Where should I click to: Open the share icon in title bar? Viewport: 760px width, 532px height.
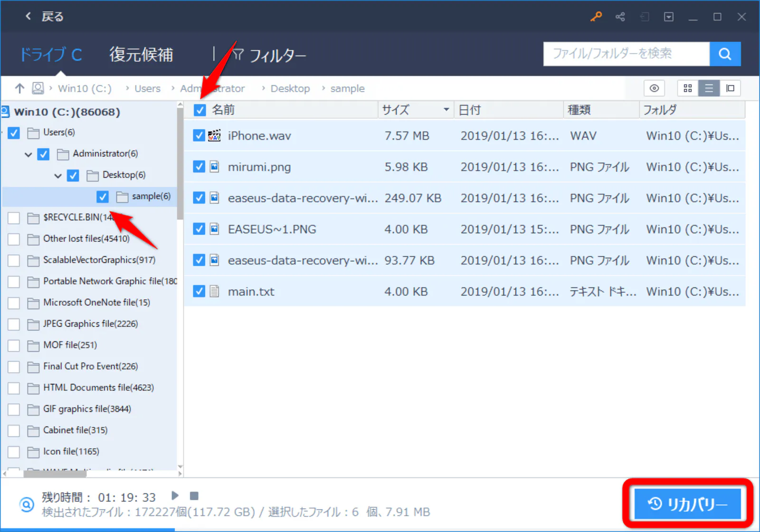pos(620,17)
